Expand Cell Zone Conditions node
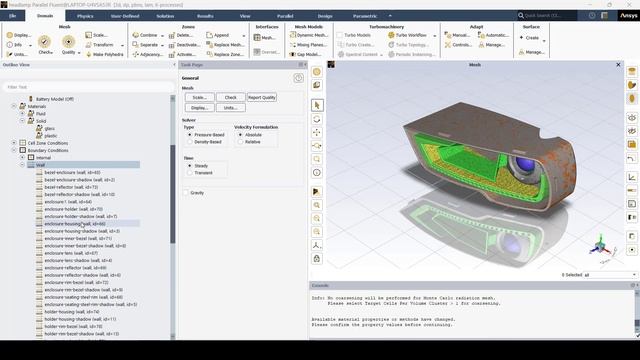Image resolution: width=640 pixels, height=360 pixels. pyautogui.click(x=14, y=143)
